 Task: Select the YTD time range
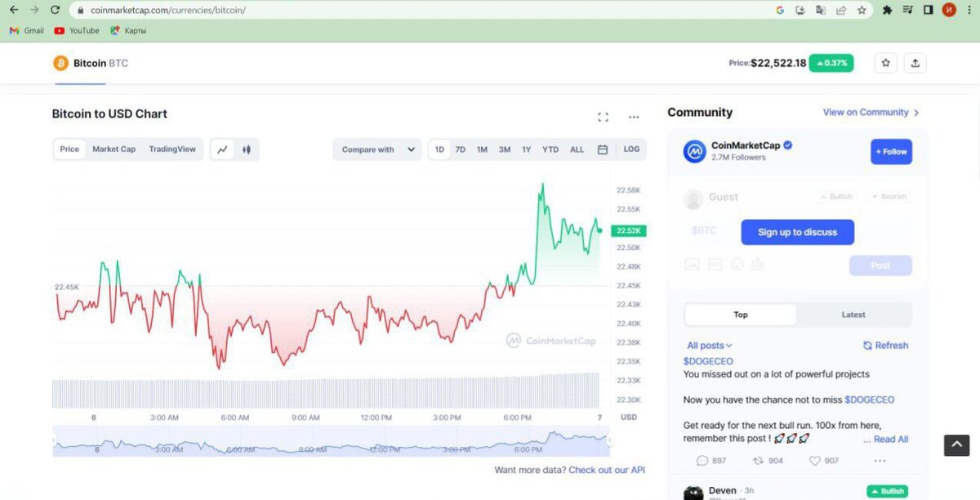550,150
